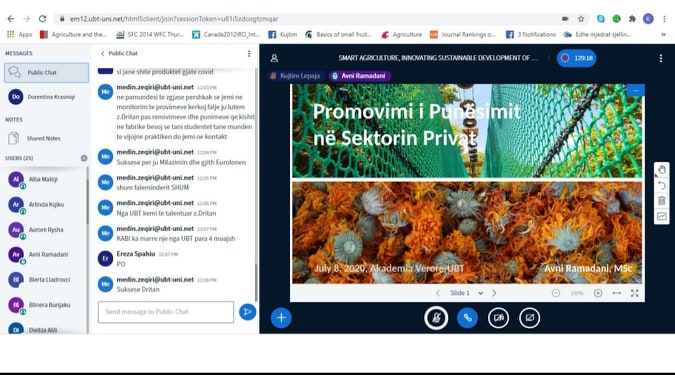Open the Public Chat options menu
This screenshot has height=375, width=675.
(x=249, y=53)
